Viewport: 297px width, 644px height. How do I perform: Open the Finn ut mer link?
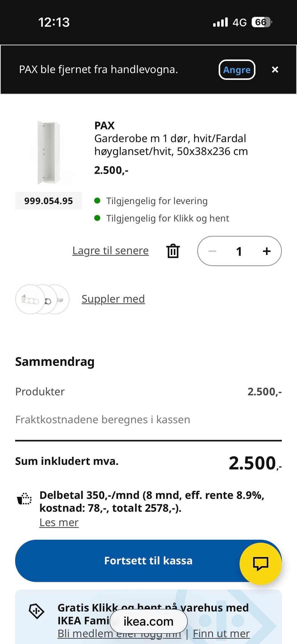tap(221, 633)
